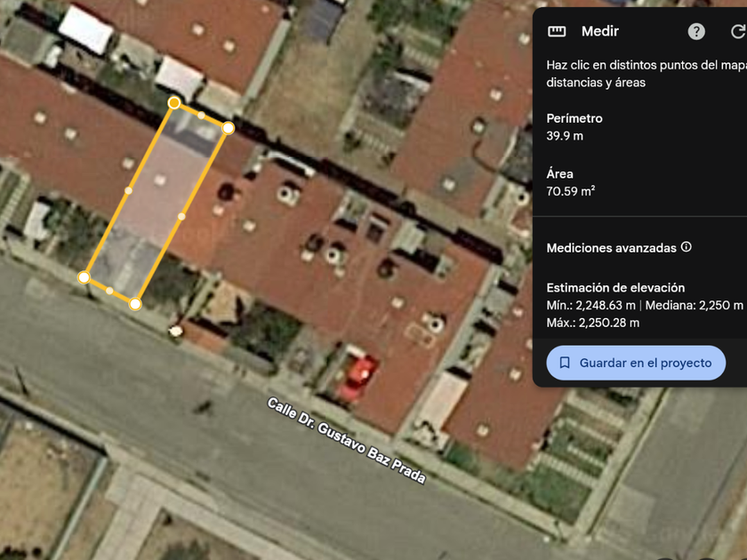Select the polygon's top-right white vertex

(x=229, y=128)
